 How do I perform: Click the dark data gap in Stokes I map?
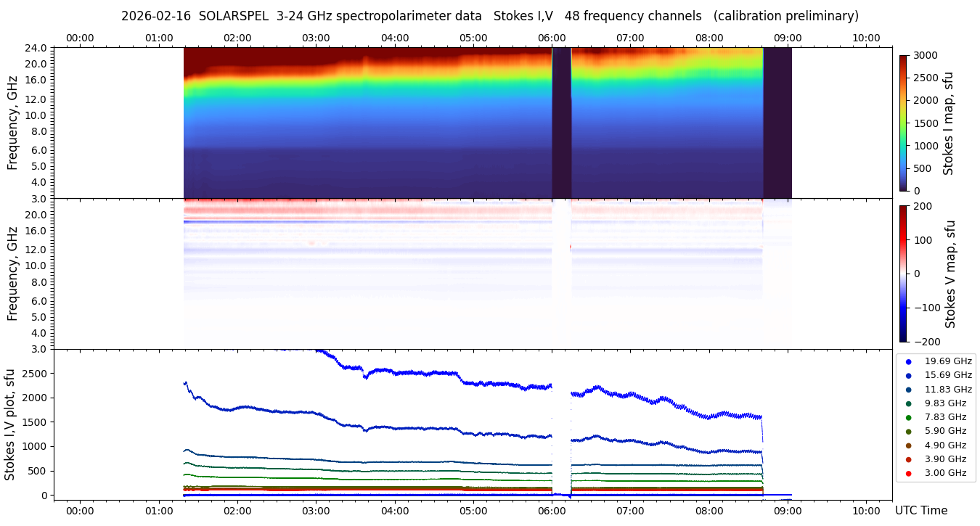[561, 123]
